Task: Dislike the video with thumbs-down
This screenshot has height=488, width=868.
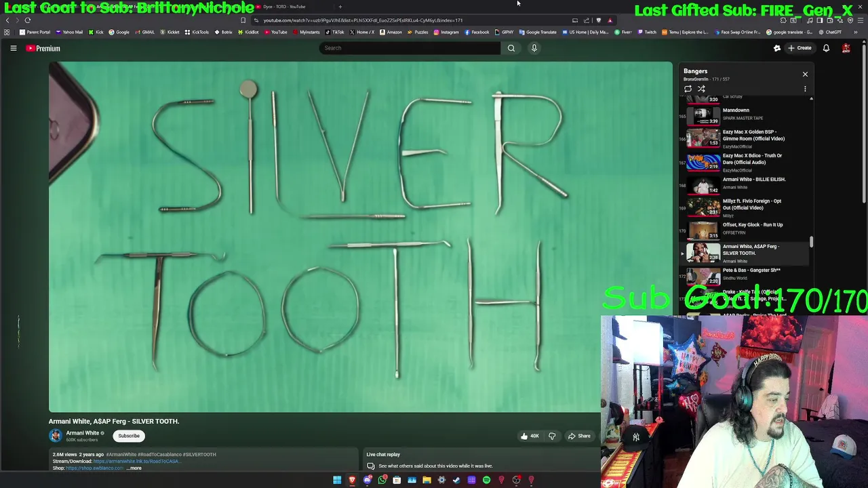Action: pos(552,436)
